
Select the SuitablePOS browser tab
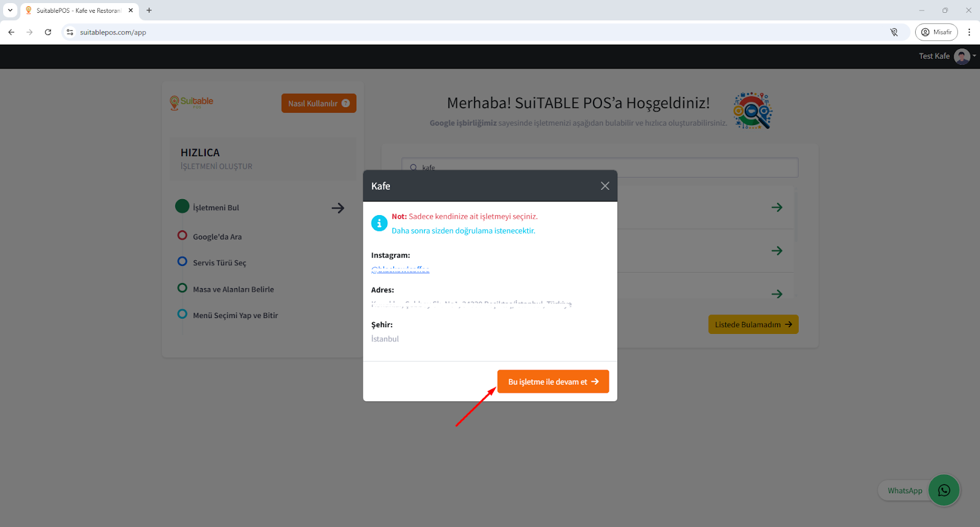[80, 10]
